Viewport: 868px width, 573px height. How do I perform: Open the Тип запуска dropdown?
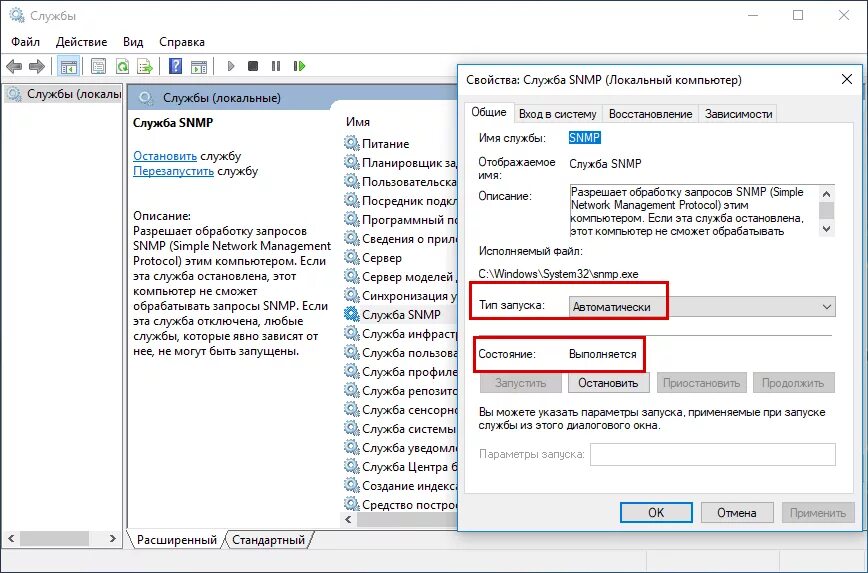(702, 307)
